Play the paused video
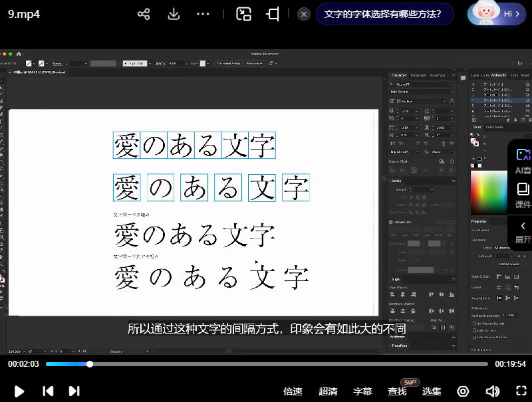This screenshot has height=402, width=532. (x=19, y=391)
